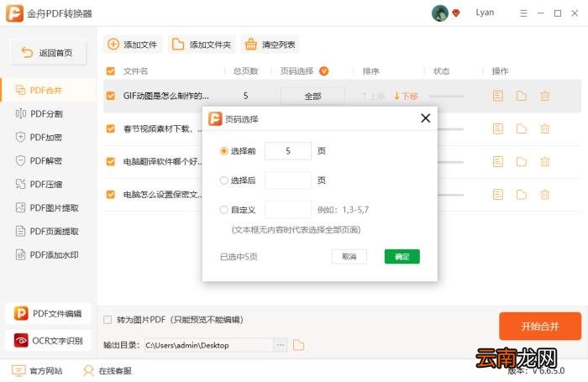Open folder icon for GIF row

(522, 96)
